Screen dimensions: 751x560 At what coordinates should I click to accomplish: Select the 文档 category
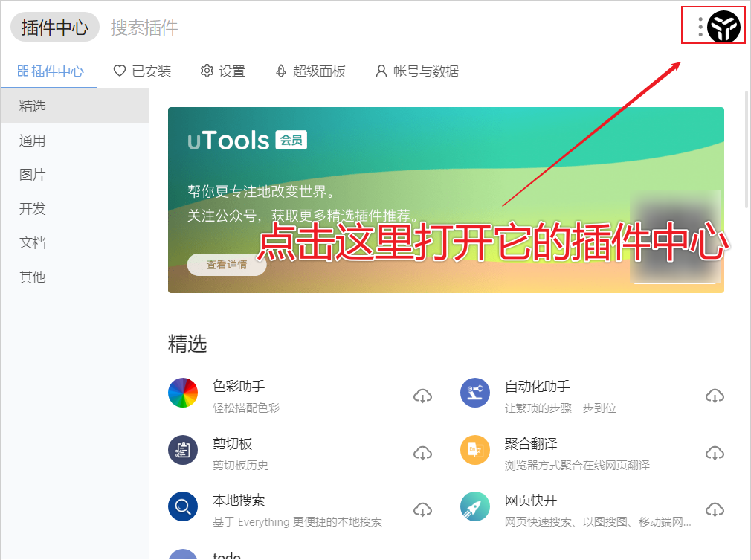(75, 242)
